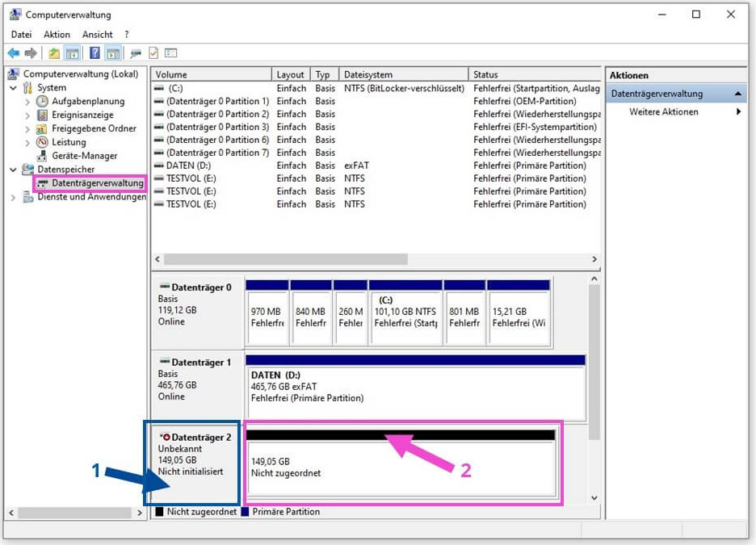Open the Datei menu

[21, 34]
